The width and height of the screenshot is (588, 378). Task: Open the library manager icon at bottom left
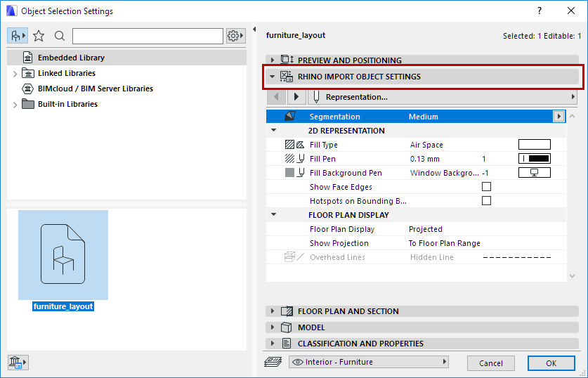17,362
